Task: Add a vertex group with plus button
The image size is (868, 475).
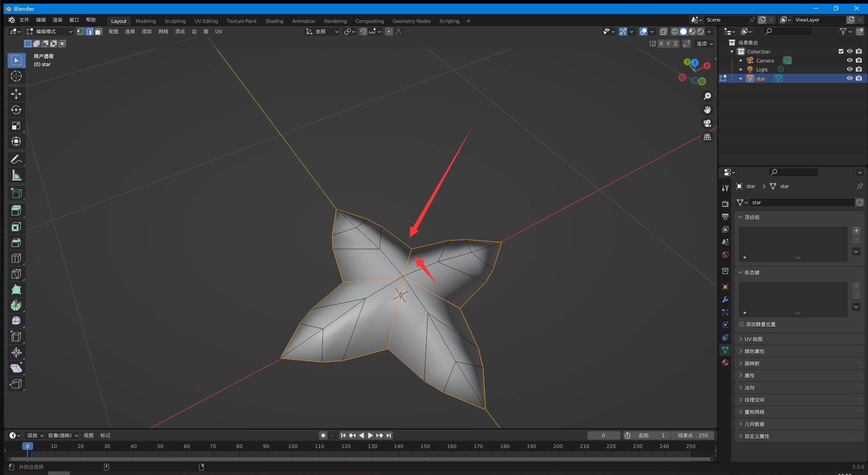Action: (856, 231)
